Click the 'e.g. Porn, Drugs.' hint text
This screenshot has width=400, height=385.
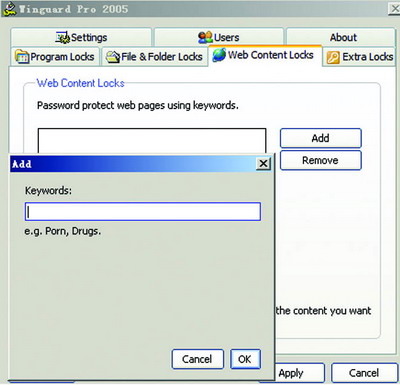62,231
